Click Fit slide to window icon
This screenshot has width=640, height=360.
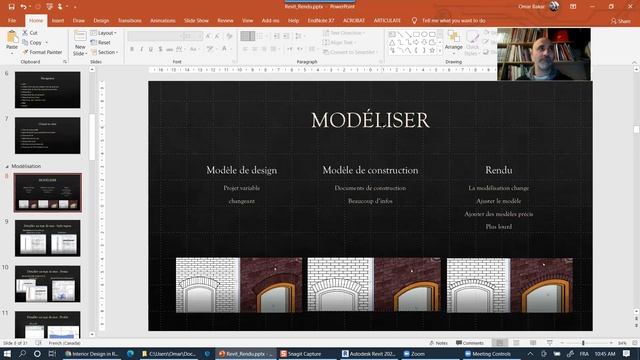point(635,343)
